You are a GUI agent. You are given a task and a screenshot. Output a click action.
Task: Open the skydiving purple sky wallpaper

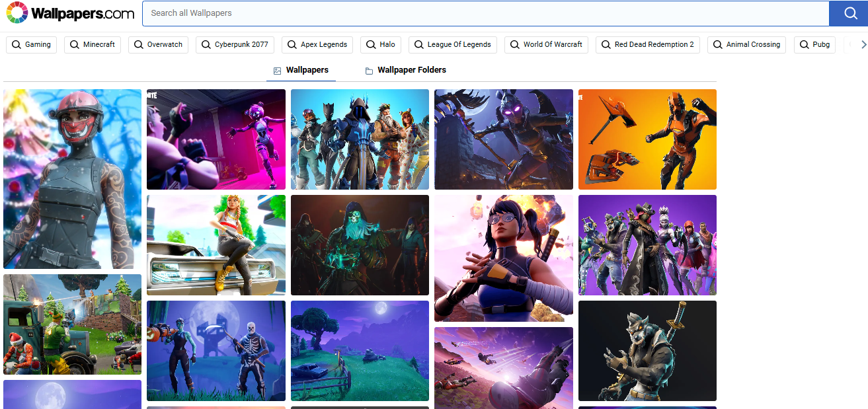point(504,368)
